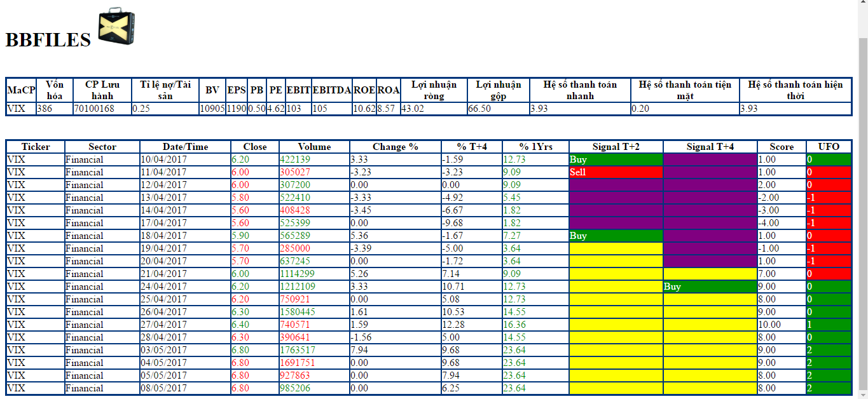The height and width of the screenshot is (399, 868).
Task: Click the close price 6.40
Action: (240, 325)
